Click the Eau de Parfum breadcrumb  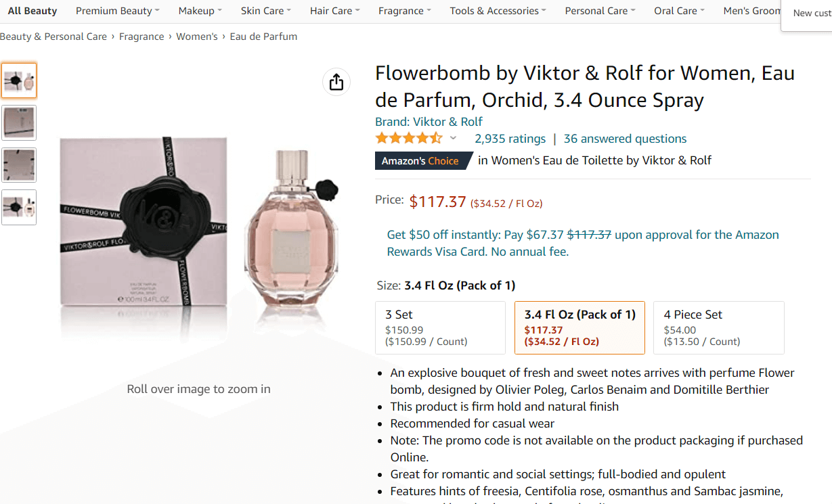263,37
